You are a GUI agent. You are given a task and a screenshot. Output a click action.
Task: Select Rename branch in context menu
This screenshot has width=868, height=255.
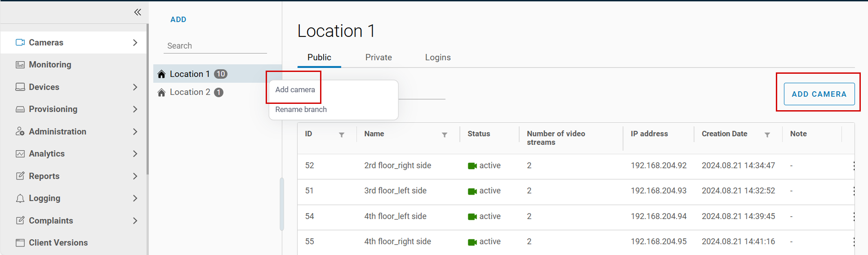[x=301, y=109]
